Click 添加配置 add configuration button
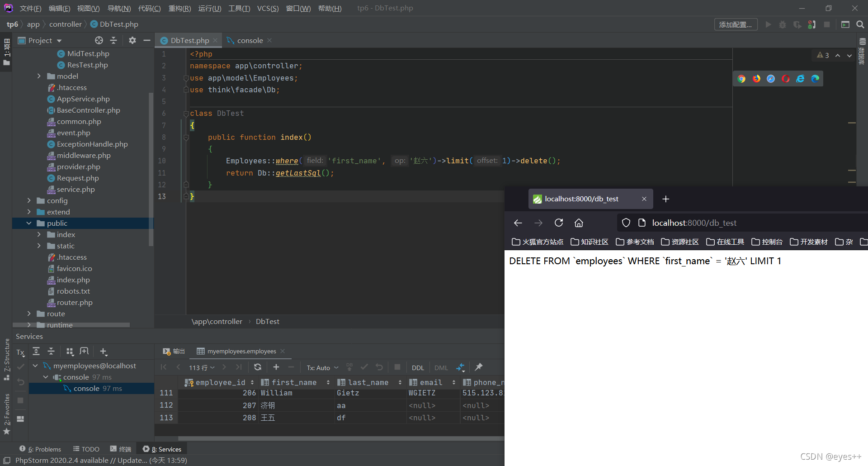The image size is (868, 466). pos(736,24)
